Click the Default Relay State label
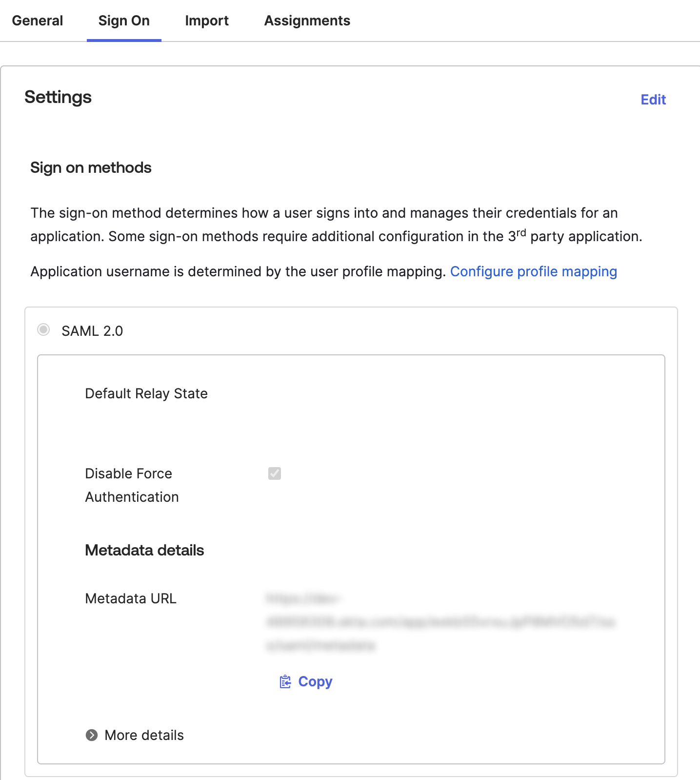Screen dimensions: 700x780 click(x=146, y=393)
